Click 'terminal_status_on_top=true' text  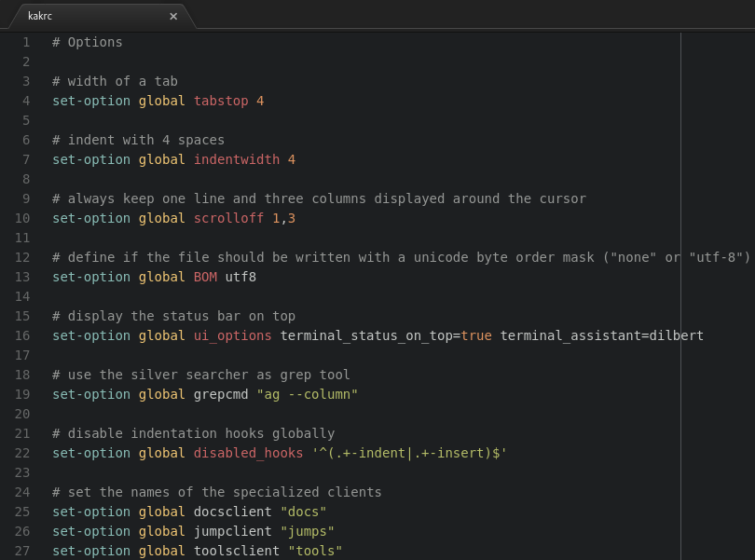pos(386,335)
